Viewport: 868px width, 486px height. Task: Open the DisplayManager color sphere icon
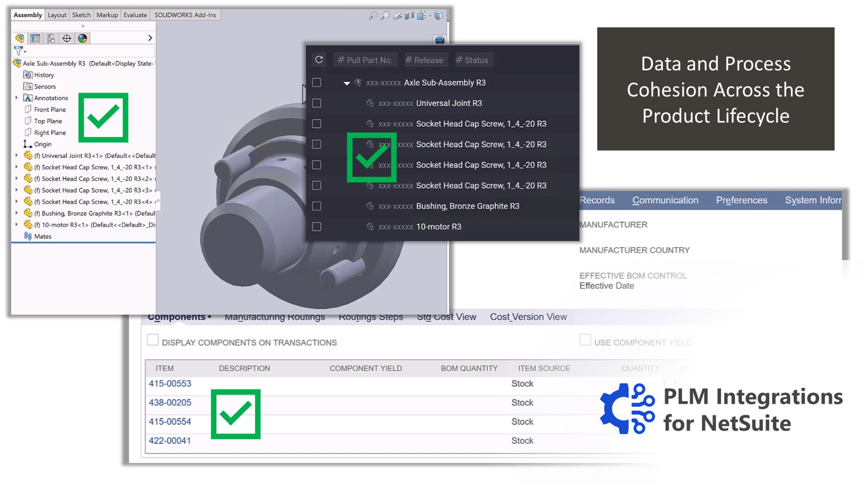point(83,38)
